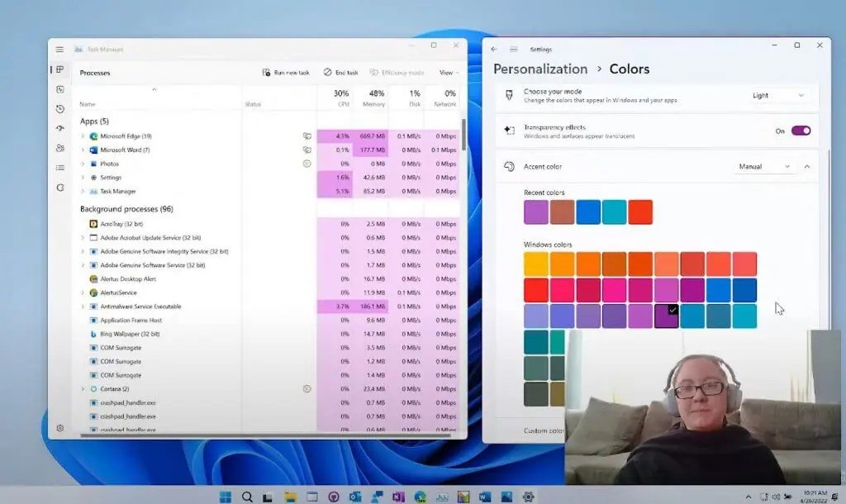Open the Services page in Task Manager sidebar
Image resolution: width=846 pixels, height=504 pixels.
[60, 188]
